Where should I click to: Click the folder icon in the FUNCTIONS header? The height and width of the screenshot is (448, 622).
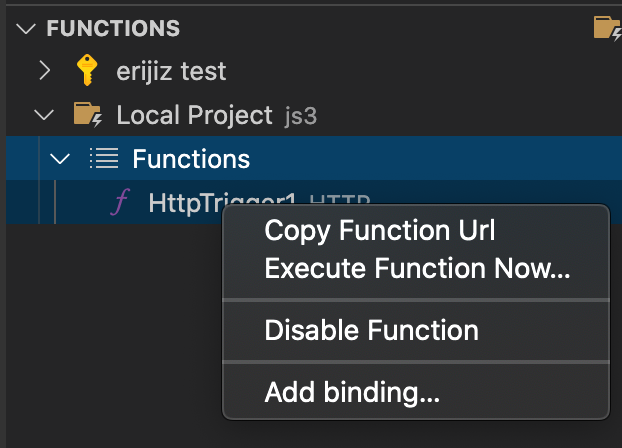607,27
